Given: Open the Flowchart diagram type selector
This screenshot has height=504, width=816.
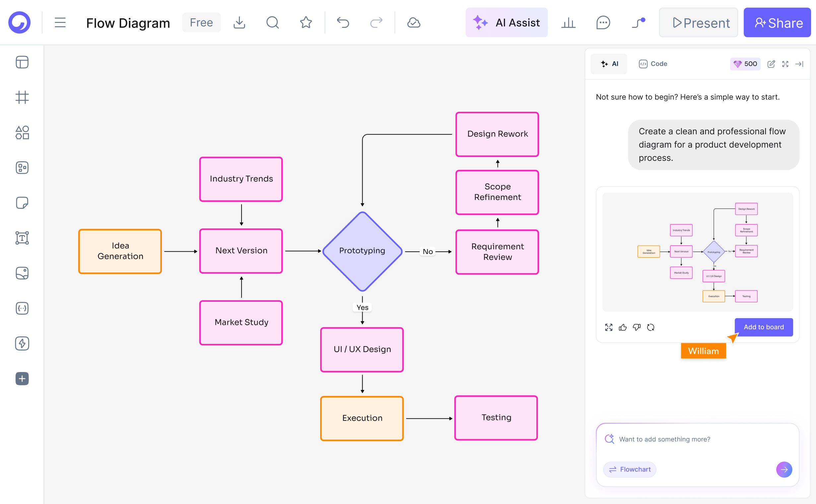Looking at the screenshot, I should (630, 470).
